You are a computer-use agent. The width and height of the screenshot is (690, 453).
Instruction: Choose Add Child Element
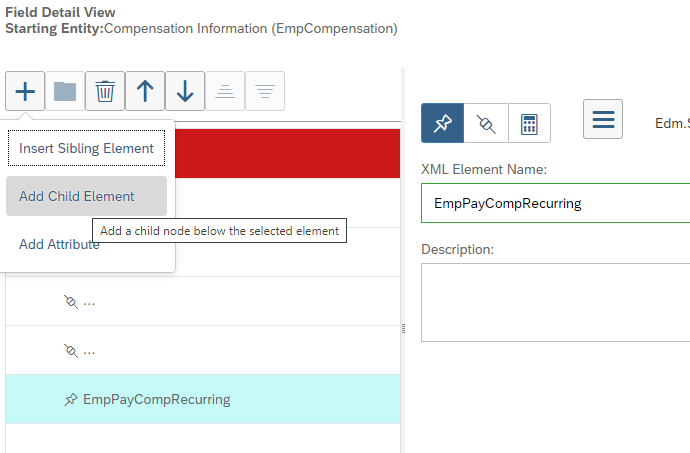pyautogui.click(x=86, y=196)
